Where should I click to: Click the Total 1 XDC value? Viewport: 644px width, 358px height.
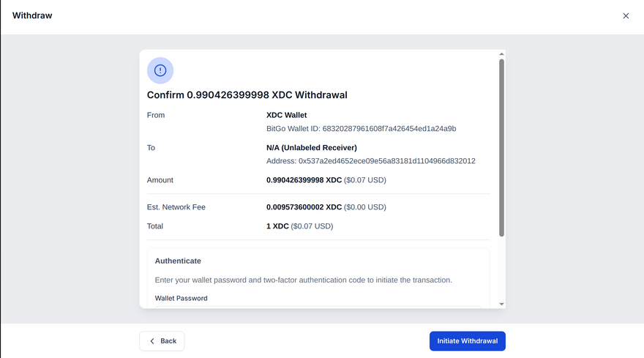point(278,226)
